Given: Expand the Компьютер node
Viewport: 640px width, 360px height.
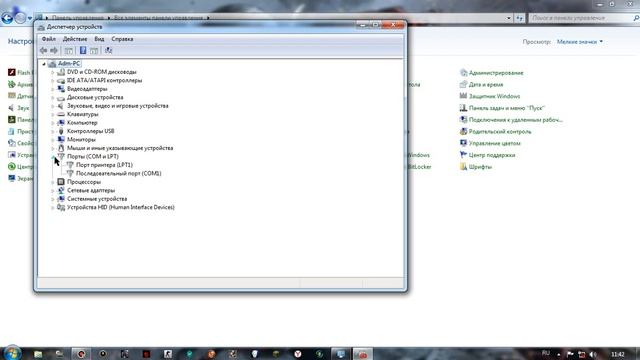Looking at the screenshot, I should click(52, 123).
